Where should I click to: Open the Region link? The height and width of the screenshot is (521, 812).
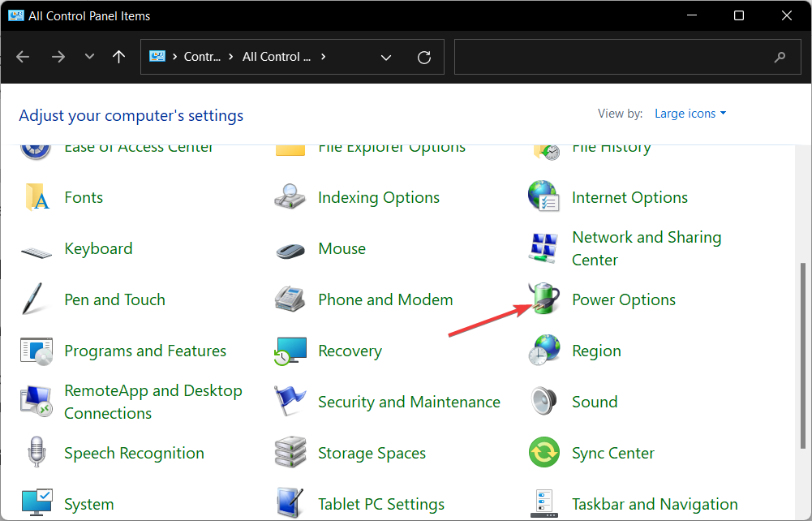pyautogui.click(x=596, y=351)
